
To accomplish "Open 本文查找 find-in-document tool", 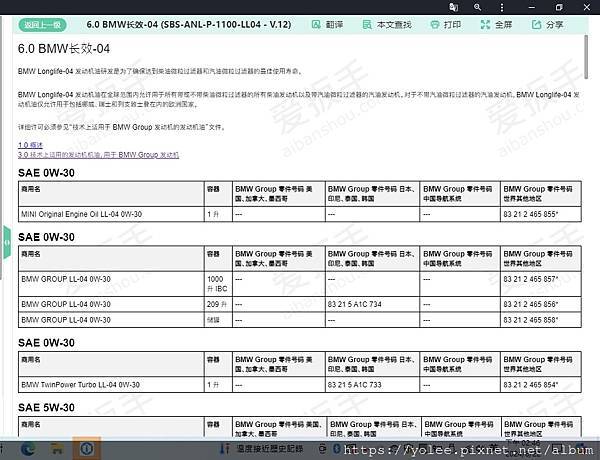I will (387, 25).
